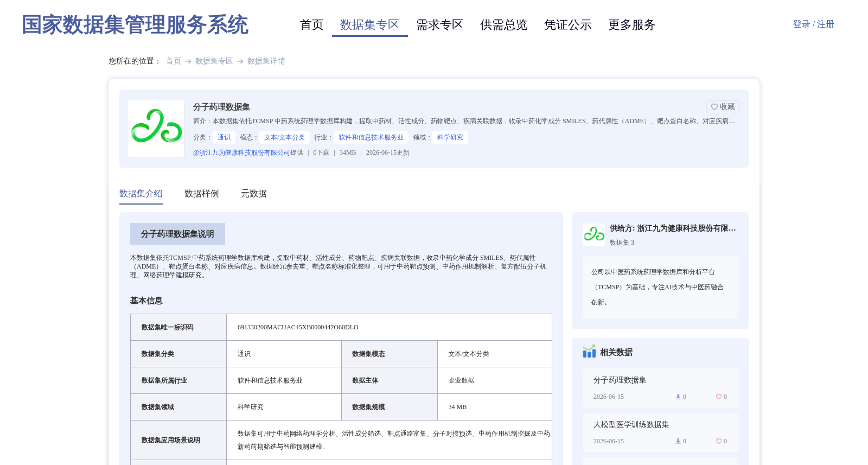The height and width of the screenshot is (465, 868).
Task: Click heart icon of related 分子药理数据集
Action: click(719, 397)
